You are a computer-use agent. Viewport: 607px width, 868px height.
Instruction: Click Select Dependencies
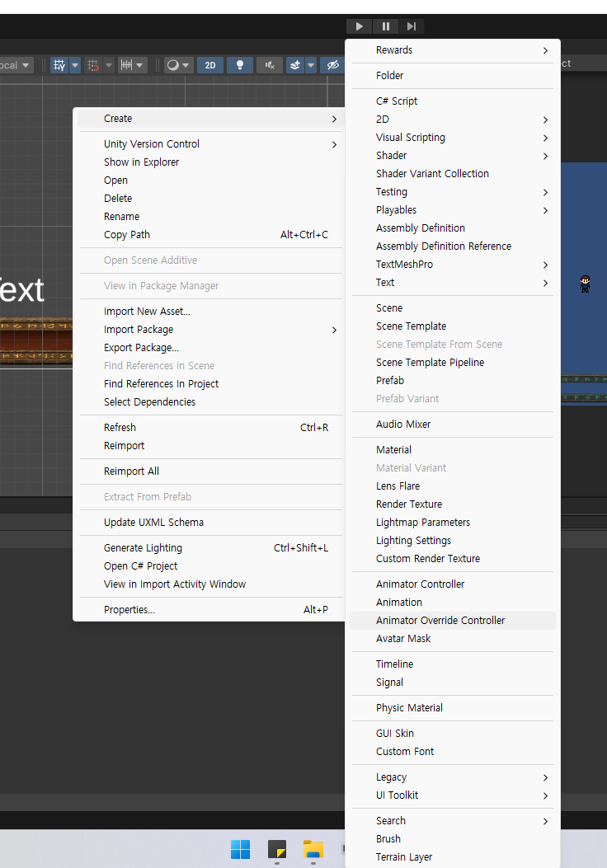tap(210, 402)
